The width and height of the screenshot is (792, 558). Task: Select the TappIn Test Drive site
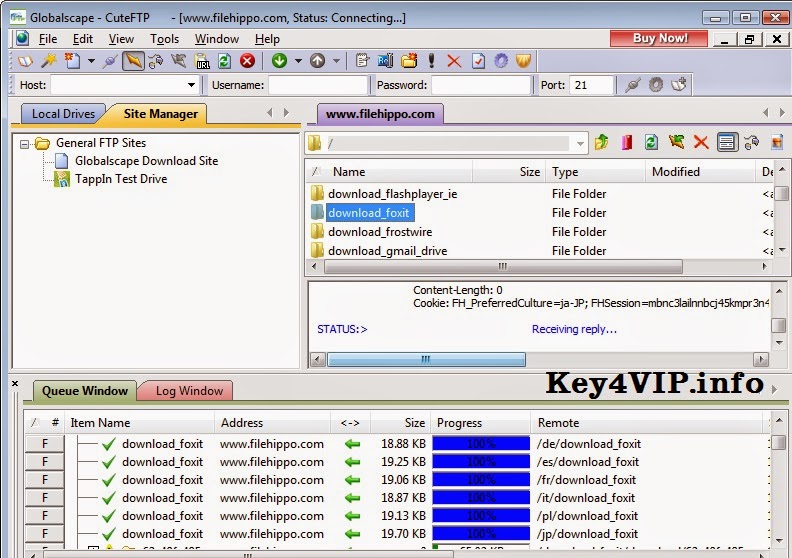pyautogui.click(x=121, y=179)
